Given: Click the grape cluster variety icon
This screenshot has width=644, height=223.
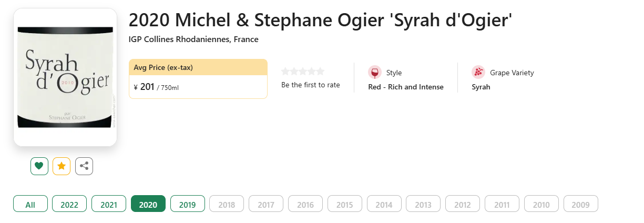Looking at the screenshot, I should click(x=478, y=73).
